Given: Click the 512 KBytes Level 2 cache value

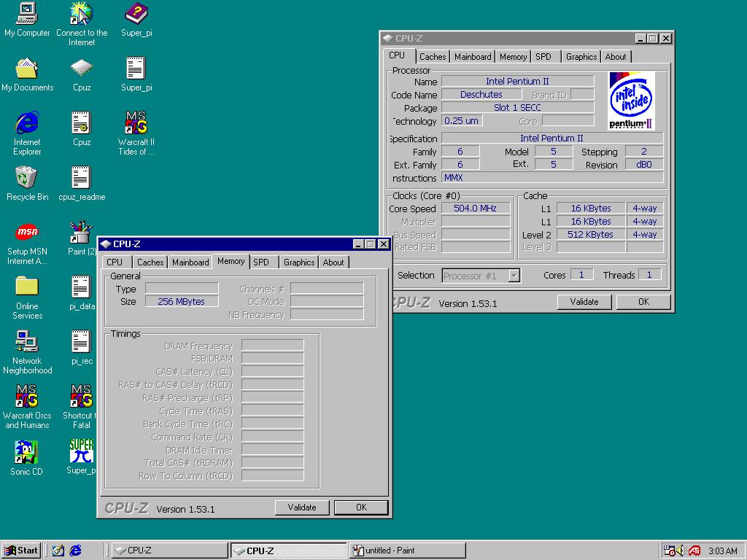Looking at the screenshot, I should tap(591, 235).
